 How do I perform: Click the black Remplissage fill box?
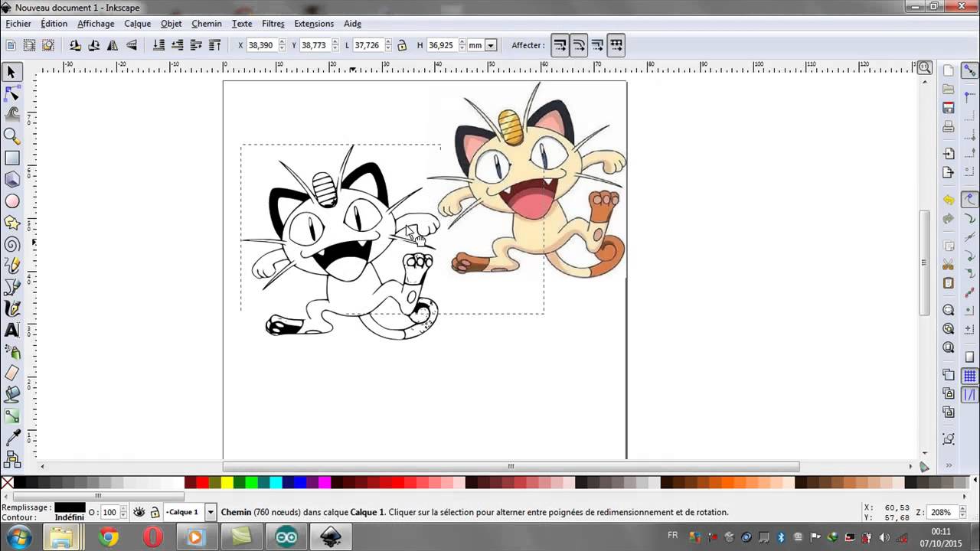click(x=70, y=507)
